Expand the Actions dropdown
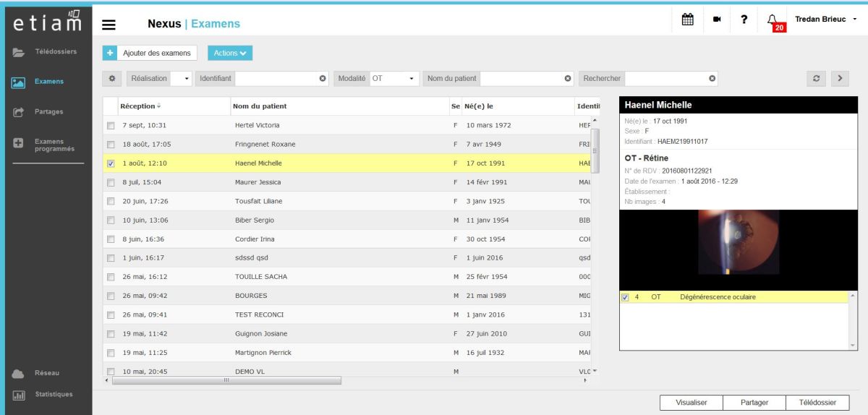Image resolution: width=868 pixels, height=415 pixels. click(230, 53)
